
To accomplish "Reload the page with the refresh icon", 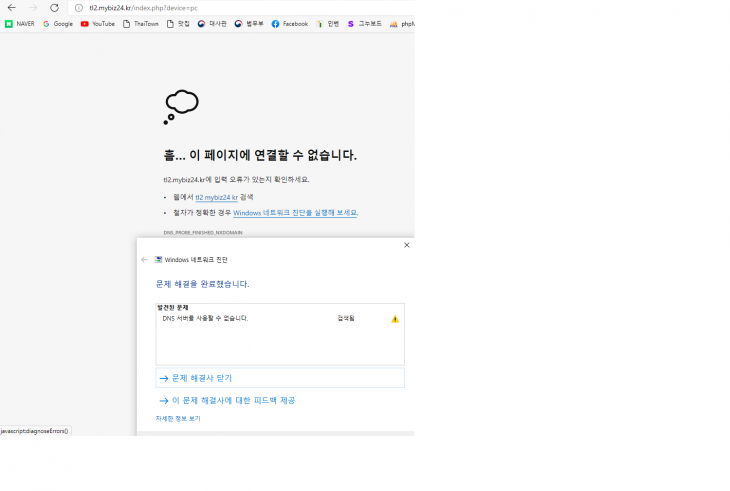I will point(54,7).
